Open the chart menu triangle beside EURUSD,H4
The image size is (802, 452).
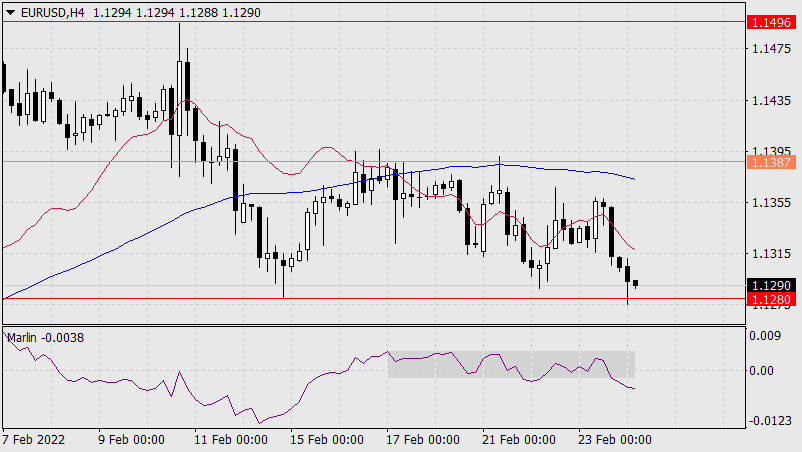click(x=11, y=12)
